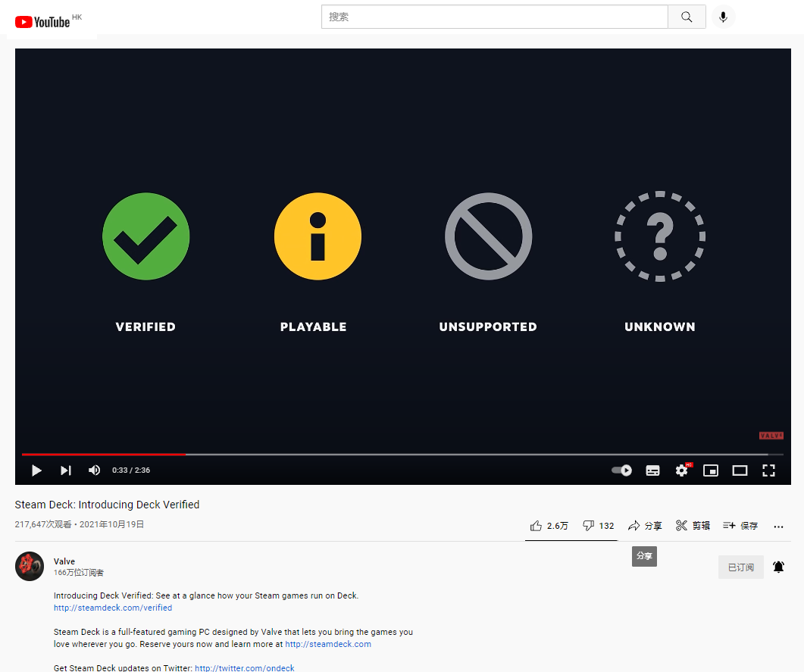The width and height of the screenshot is (804, 672).
Task: Turn on subtitles/closed captions
Action: (x=652, y=470)
